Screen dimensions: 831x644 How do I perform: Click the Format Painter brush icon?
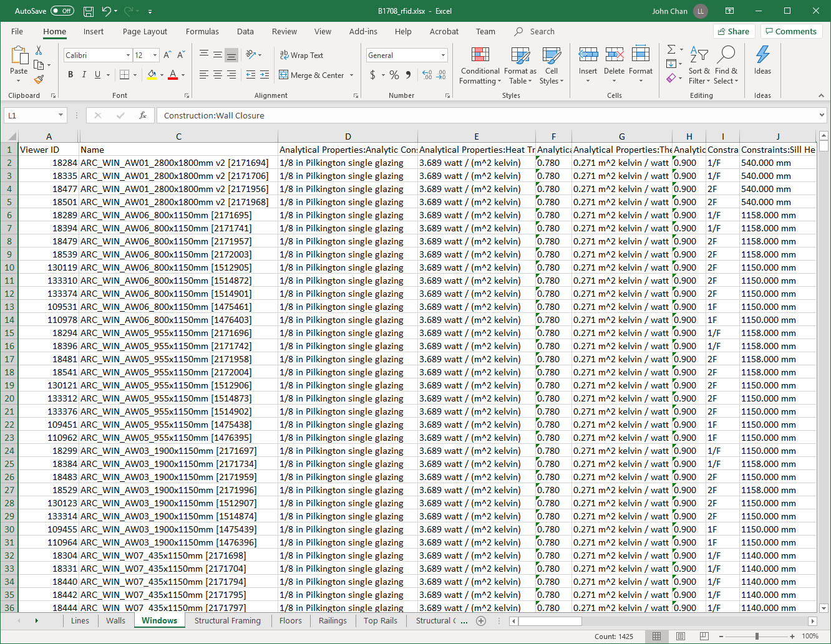[x=39, y=80]
